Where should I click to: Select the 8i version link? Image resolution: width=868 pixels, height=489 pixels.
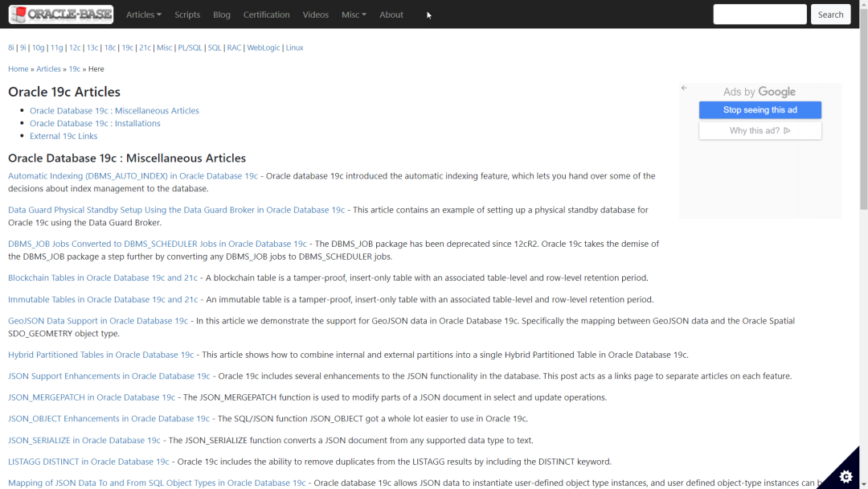click(x=11, y=47)
